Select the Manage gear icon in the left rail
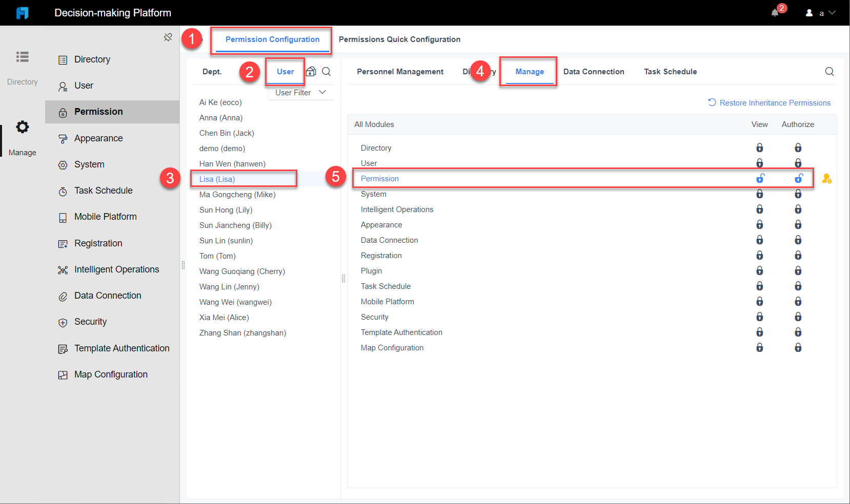This screenshot has height=504, width=850. click(22, 127)
